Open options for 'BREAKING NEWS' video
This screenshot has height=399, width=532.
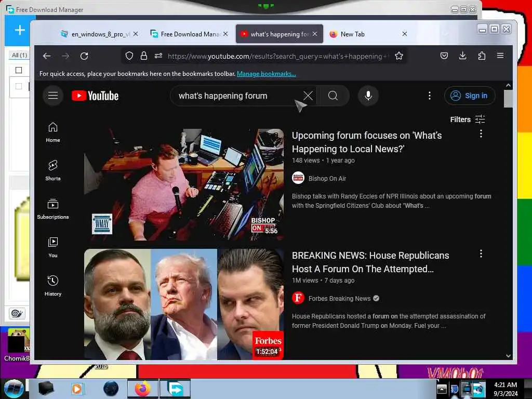[481, 254]
